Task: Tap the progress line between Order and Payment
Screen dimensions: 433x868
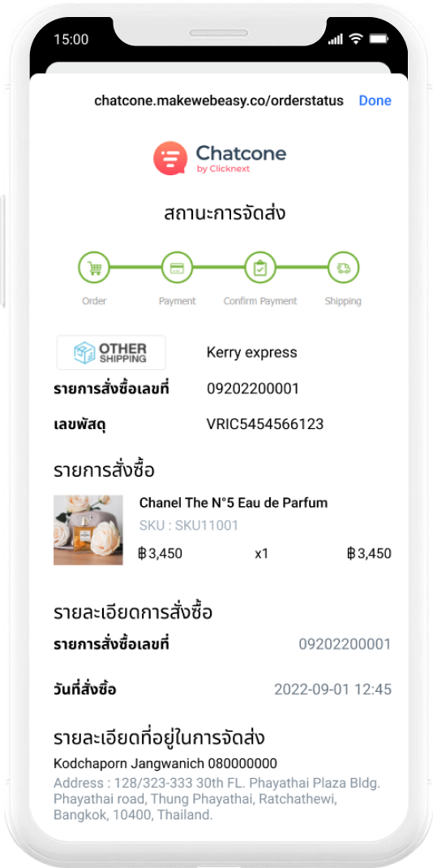Action: [135, 268]
